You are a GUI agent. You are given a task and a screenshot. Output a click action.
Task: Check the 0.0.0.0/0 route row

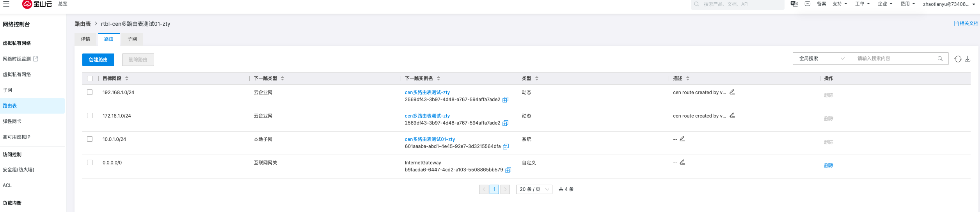(x=90, y=162)
